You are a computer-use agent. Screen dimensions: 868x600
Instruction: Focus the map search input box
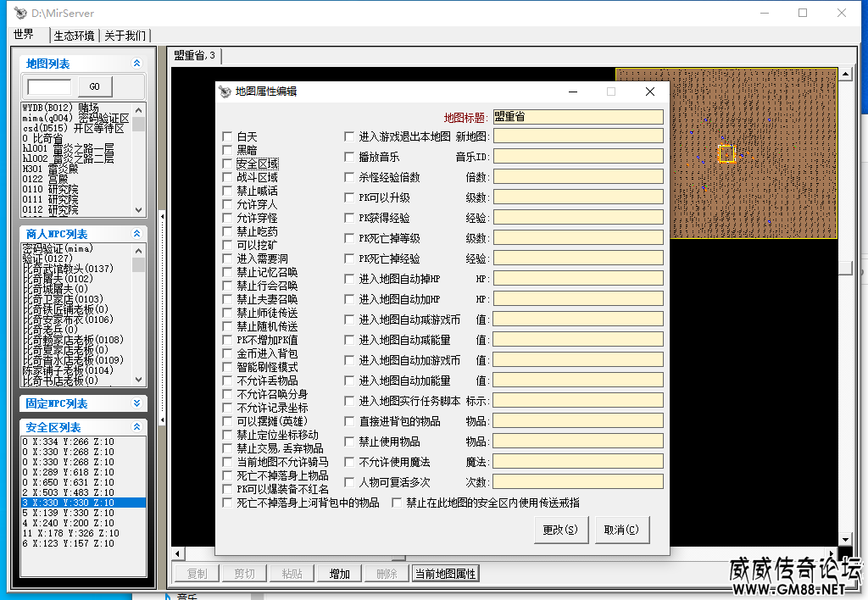[49, 87]
